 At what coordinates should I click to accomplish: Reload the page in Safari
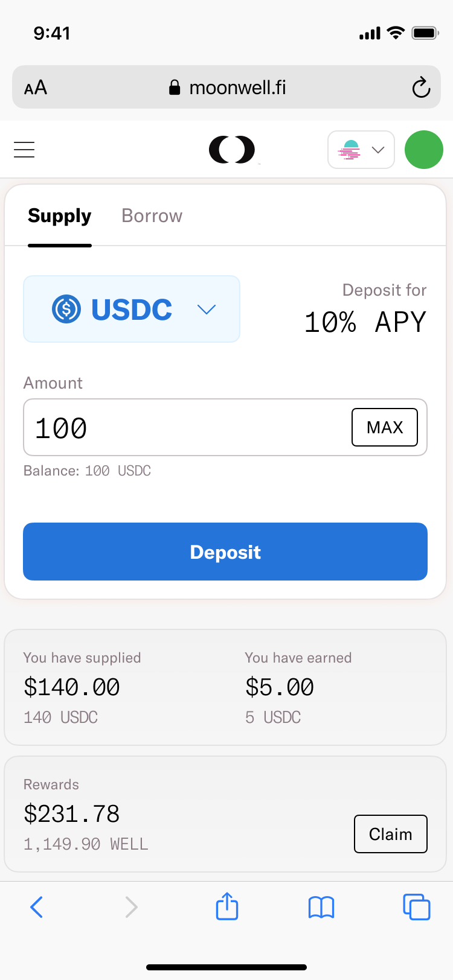click(421, 88)
